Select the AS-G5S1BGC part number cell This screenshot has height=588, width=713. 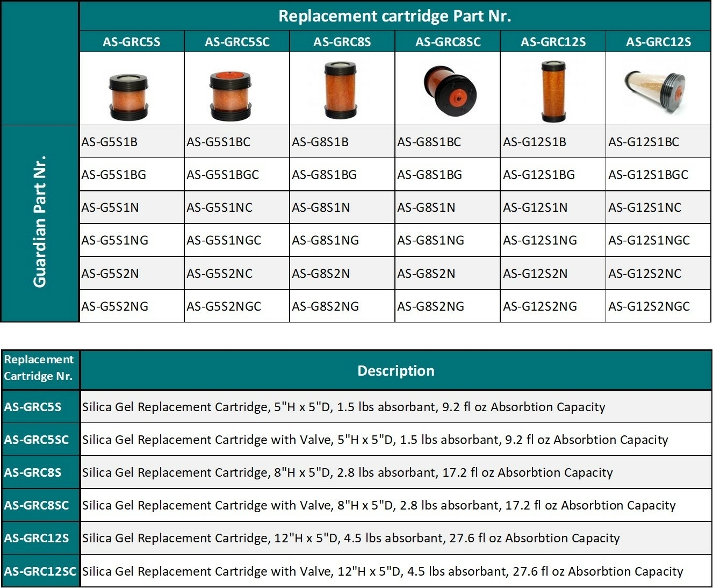(223, 175)
